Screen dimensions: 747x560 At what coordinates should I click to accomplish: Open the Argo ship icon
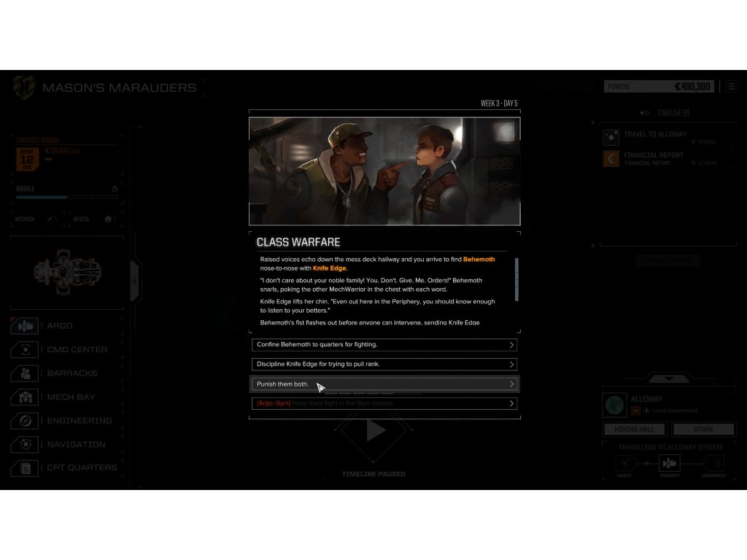coord(25,326)
